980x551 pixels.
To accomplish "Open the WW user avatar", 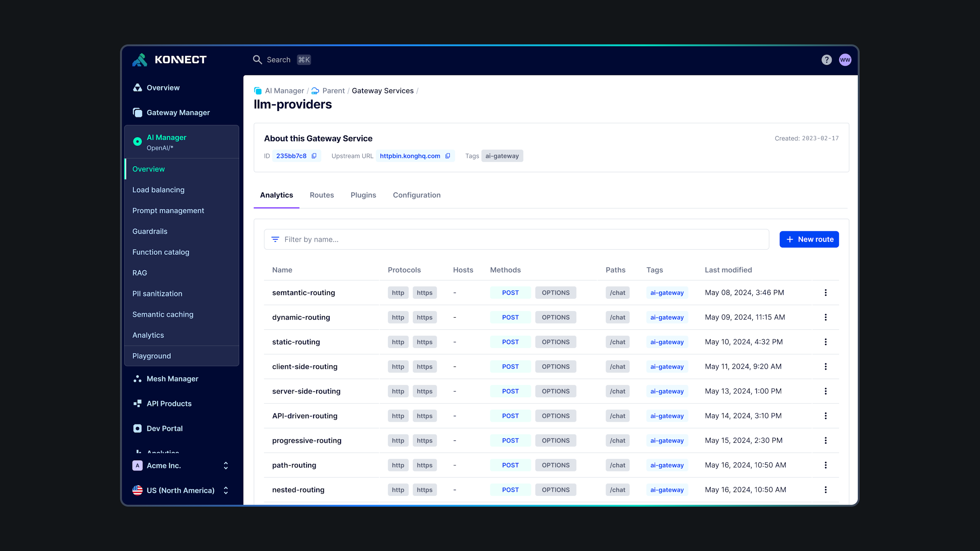I will pyautogui.click(x=845, y=60).
